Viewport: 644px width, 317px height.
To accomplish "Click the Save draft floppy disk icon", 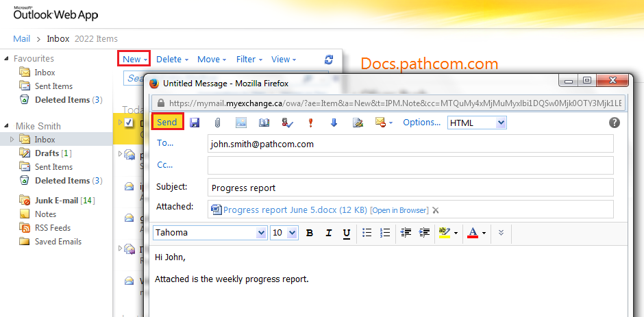I will (195, 123).
